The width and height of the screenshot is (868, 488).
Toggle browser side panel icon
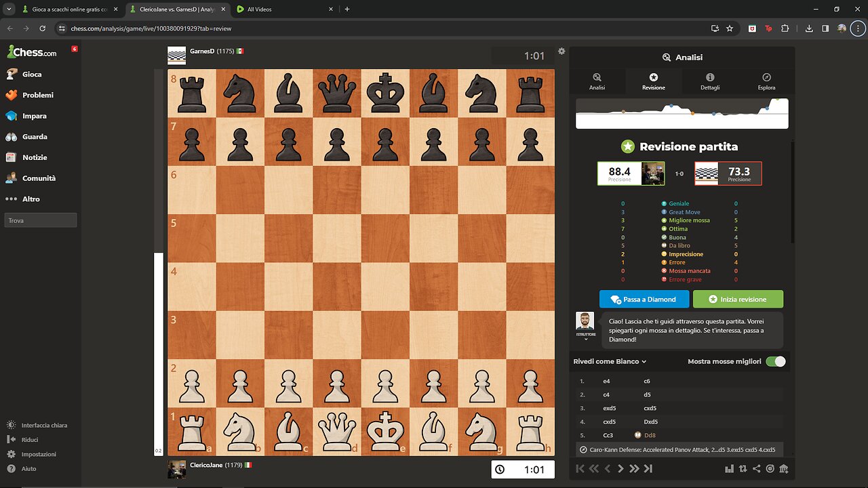pyautogui.click(x=825, y=28)
